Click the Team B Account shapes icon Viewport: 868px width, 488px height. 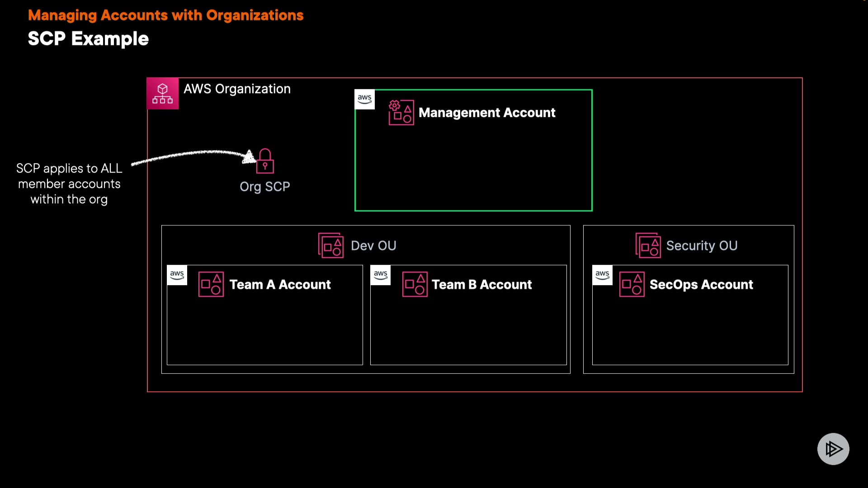point(415,284)
